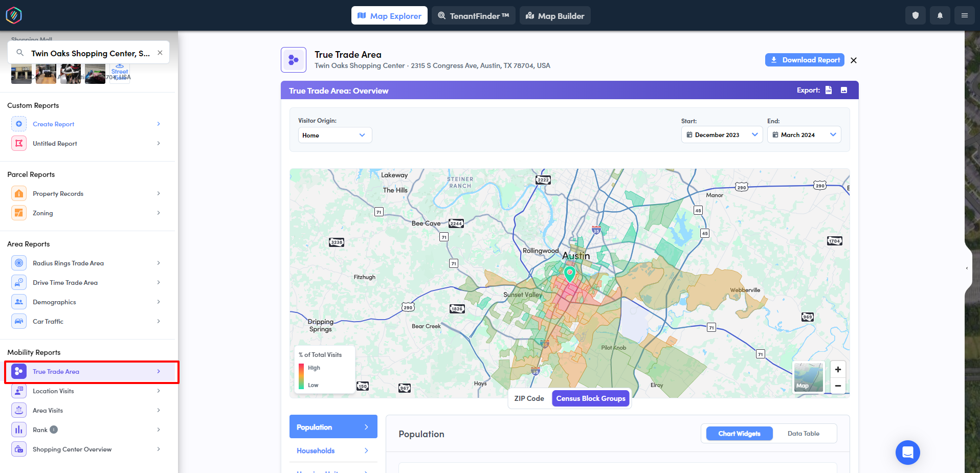This screenshot has width=980, height=473.
Task: Collapse the side panel with the arrow handle
Action: 967,268
